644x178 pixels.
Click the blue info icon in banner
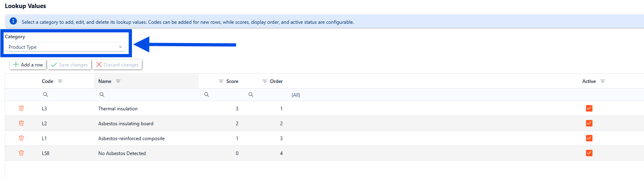[13, 21]
